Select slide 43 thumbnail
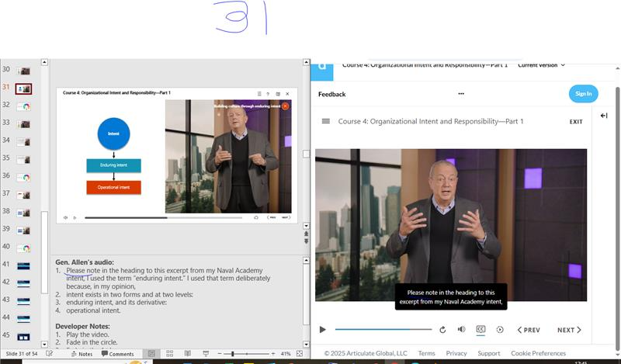The width and height of the screenshot is (621, 364). 24,301
